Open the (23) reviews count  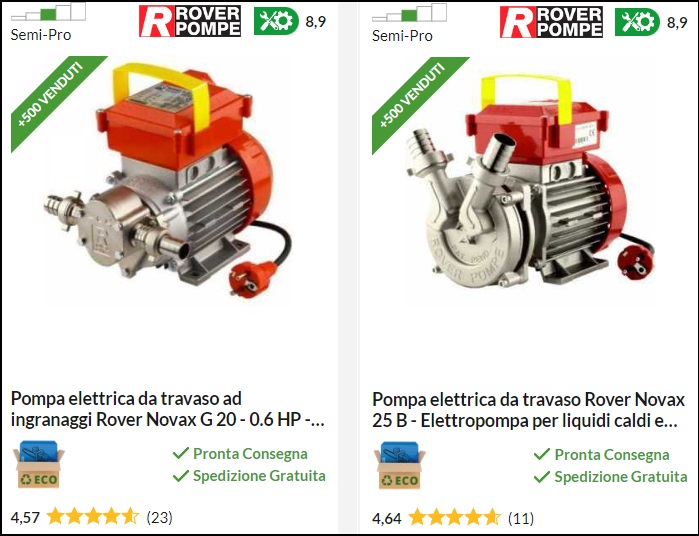point(160,517)
